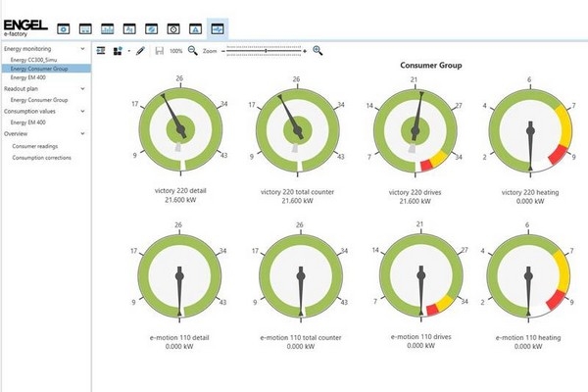The image size is (588, 392).
Task: Click the victory 220 total counter gauge
Action: [x=297, y=130]
